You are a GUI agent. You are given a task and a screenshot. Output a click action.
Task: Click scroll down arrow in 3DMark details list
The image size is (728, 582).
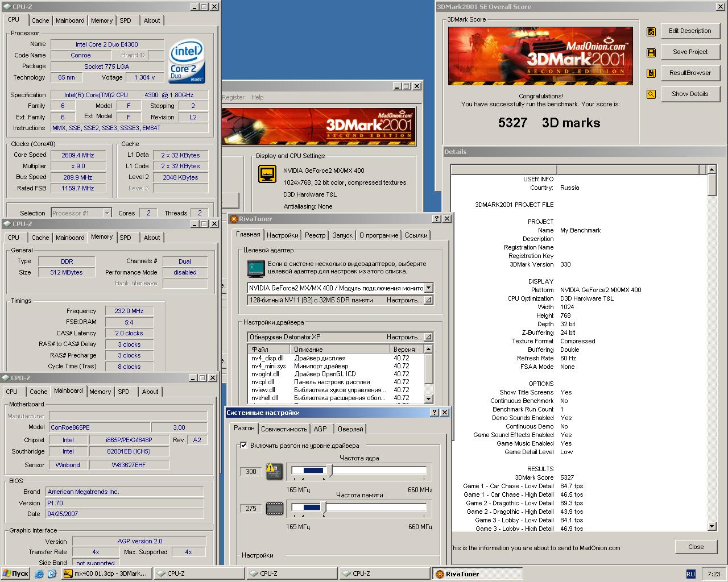click(712, 526)
